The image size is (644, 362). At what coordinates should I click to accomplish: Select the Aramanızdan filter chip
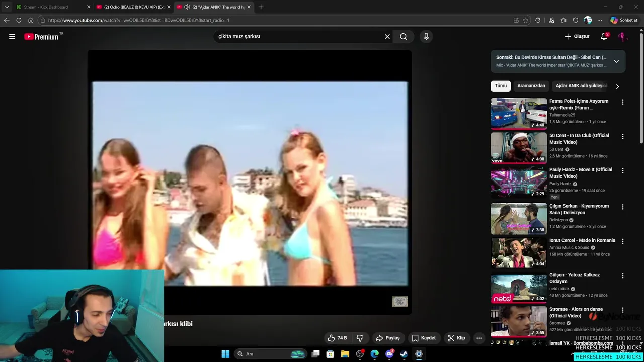(531, 86)
